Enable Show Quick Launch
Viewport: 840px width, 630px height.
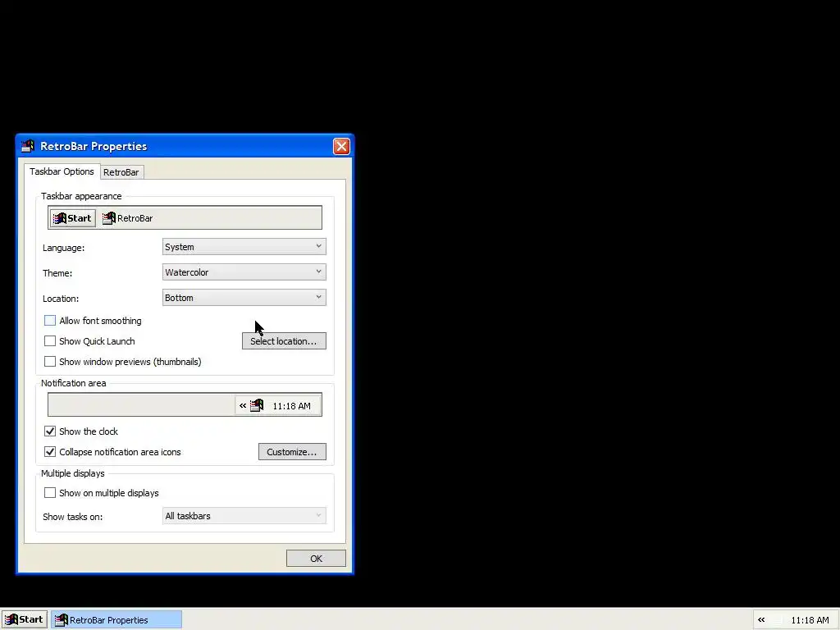point(50,340)
